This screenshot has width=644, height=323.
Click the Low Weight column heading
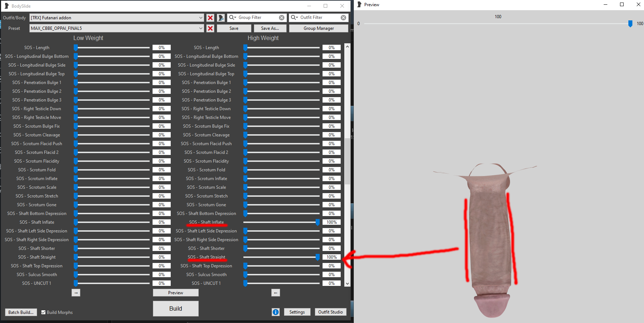88,38
